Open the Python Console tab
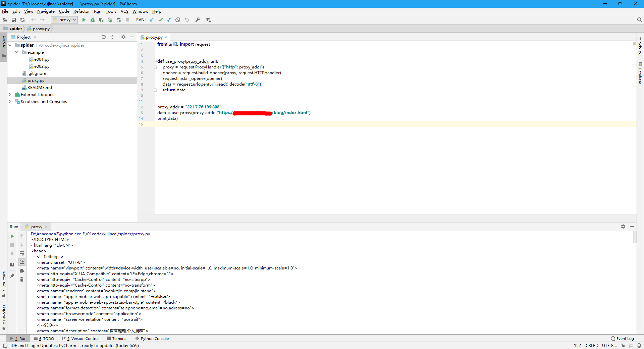 [x=152, y=338]
